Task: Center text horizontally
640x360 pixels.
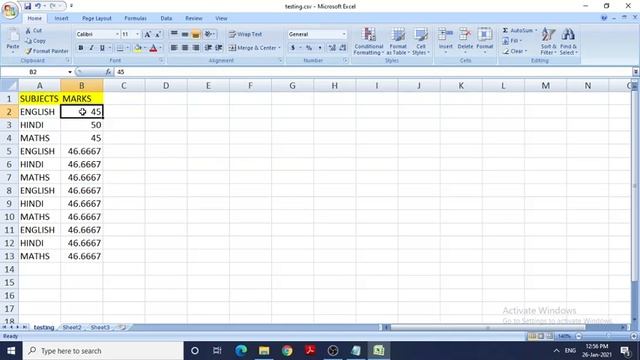Action: coord(185,48)
